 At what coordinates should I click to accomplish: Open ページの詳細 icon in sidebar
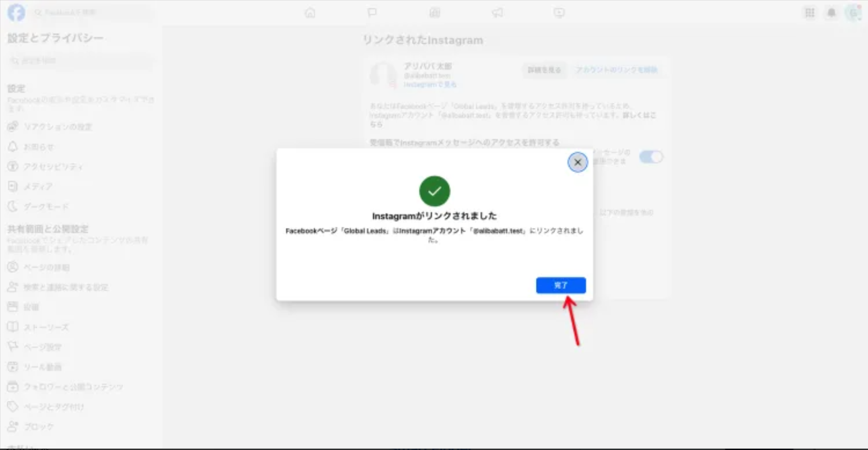(x=12, y=267)
